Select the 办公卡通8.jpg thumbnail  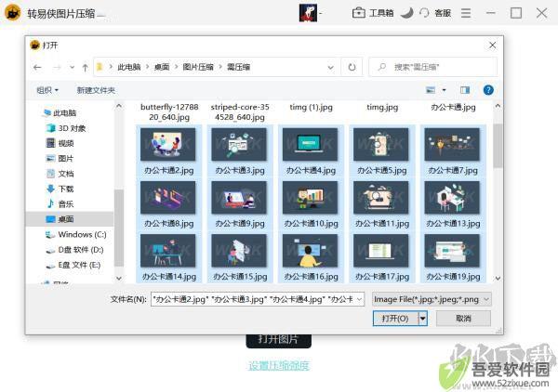(168, 197)
